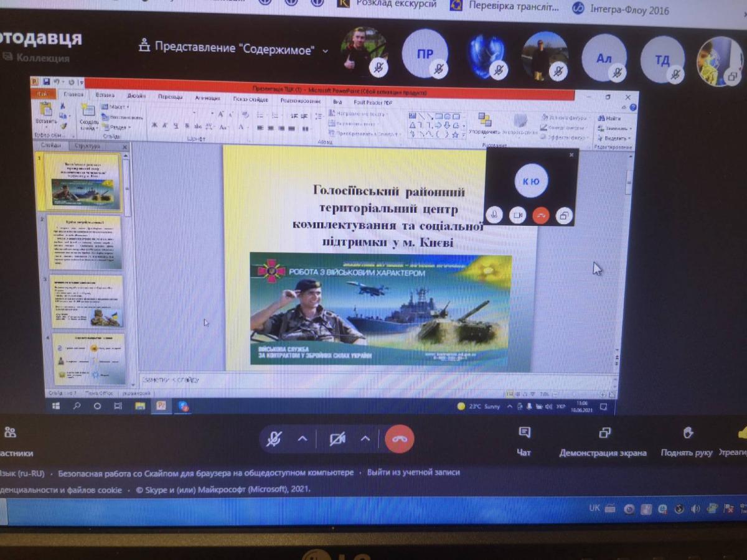Open the Представление "Содержимое" view dropdown
Viewport: 747px width, 560px height.
[233, 49]
